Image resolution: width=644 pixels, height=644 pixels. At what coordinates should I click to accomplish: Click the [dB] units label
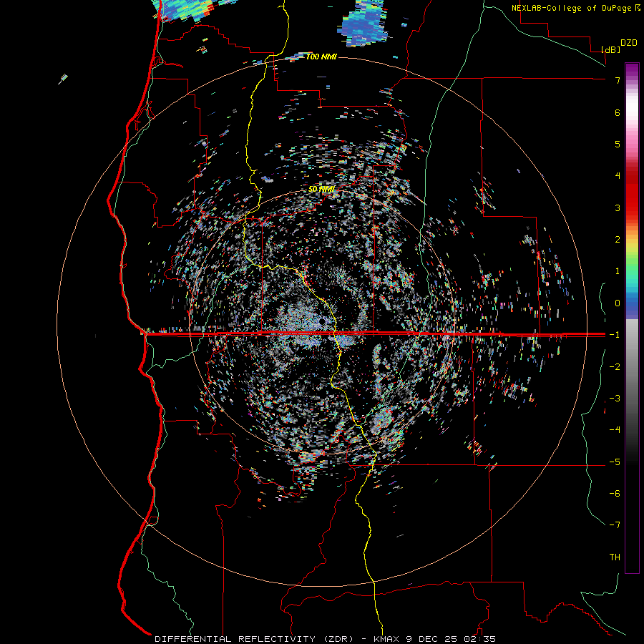tap(611, 49)
